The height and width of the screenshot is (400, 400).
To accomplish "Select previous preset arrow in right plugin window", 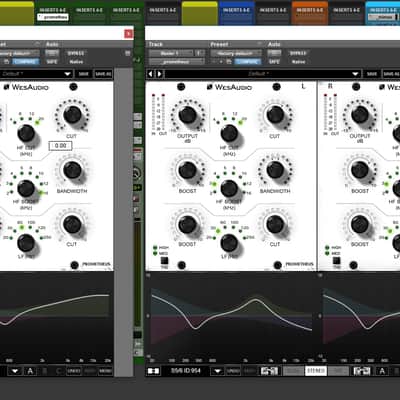I will tap(150, 74).
